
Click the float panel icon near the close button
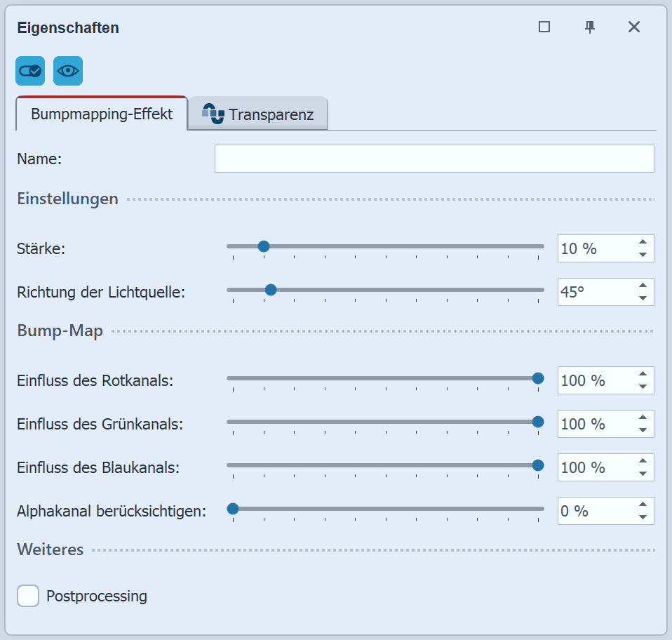tap(544, 27)
